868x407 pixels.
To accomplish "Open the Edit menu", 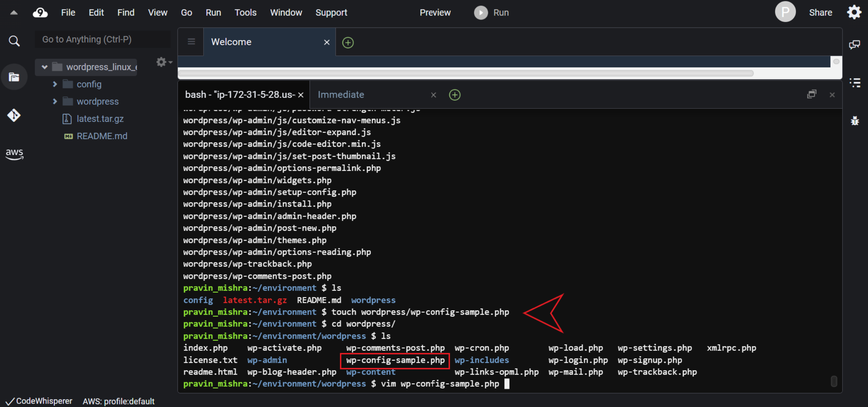I will 96,13.
